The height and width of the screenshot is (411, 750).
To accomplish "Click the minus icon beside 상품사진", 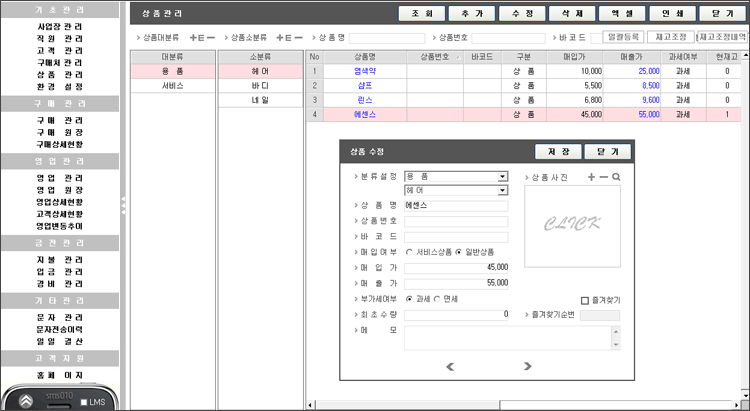I will (603, 177).
